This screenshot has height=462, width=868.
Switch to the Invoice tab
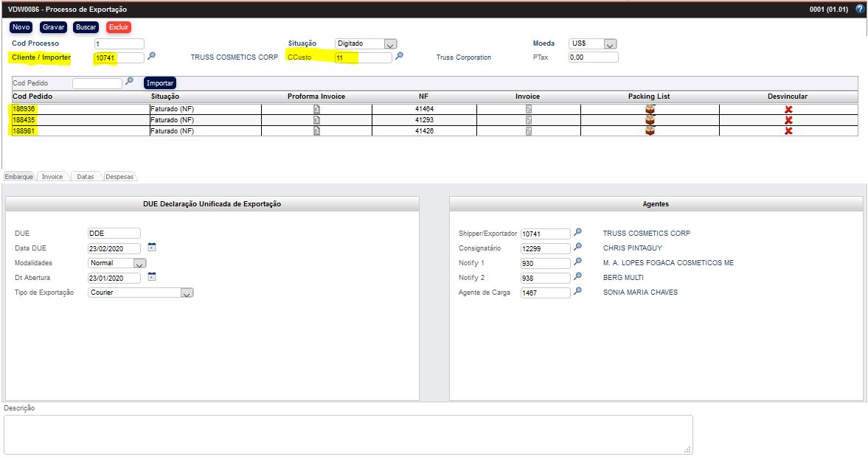click(x=52, y=177)
